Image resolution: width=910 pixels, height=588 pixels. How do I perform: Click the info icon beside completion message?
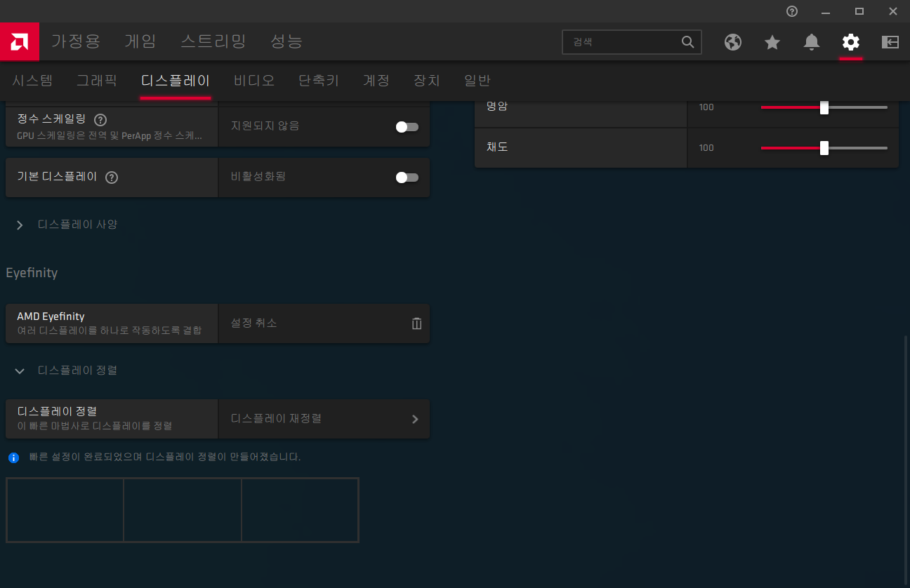pos(13,457)
